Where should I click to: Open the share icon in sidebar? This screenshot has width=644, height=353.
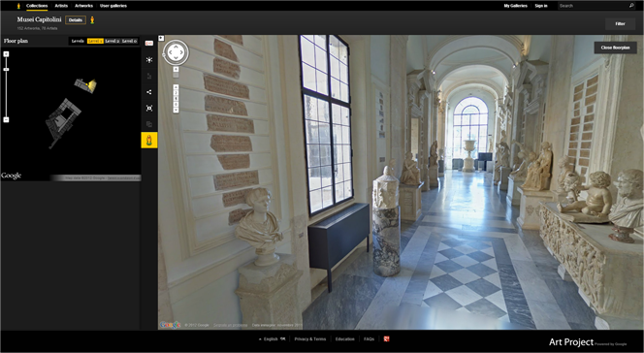coord(149,92)
